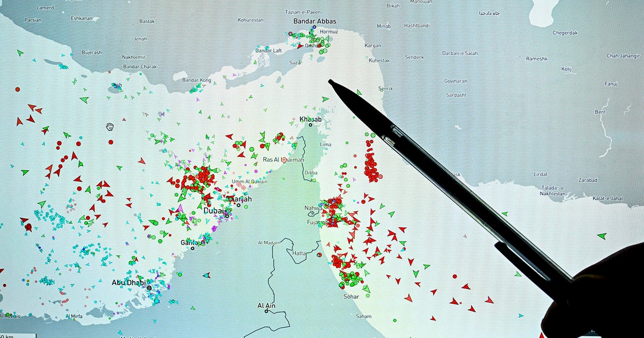Click the Sohar place label
644x338 pixels.
coord(351,296)
